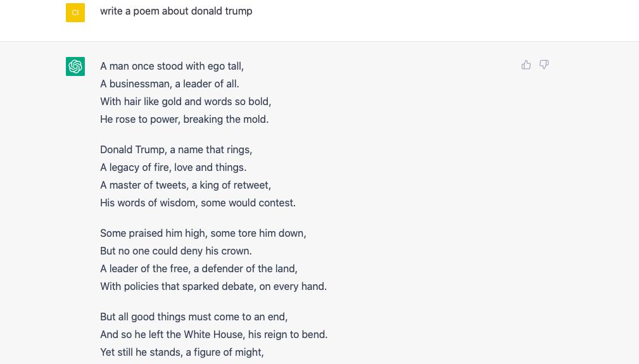Click the thumbs down icon on the response
639x364 pixels.
544,65
